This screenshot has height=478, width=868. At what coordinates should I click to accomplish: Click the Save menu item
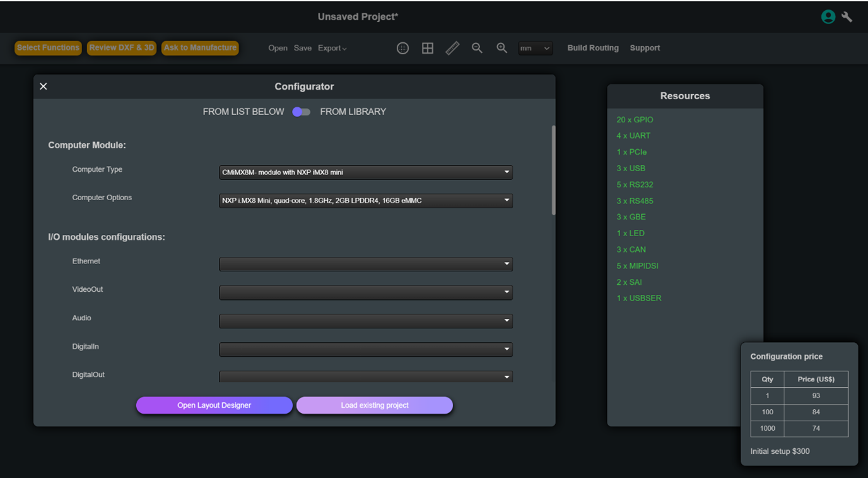click(x=303, y=48)
